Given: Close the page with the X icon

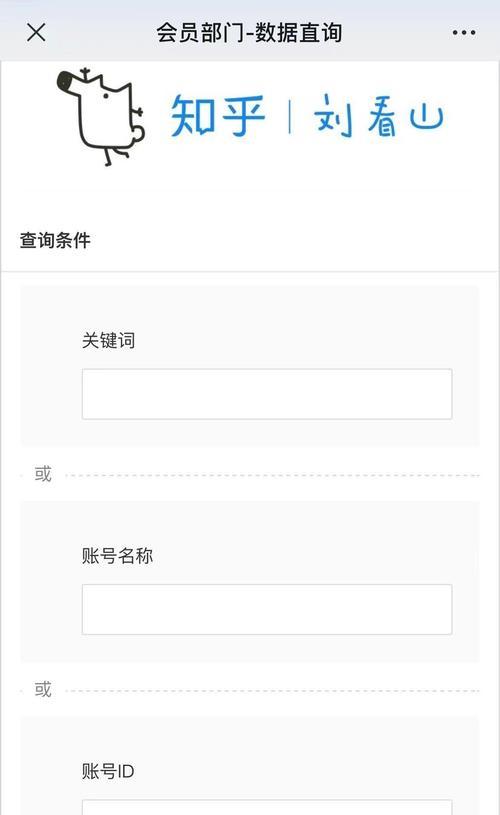Looking at the screenshot, I should 36,33.
